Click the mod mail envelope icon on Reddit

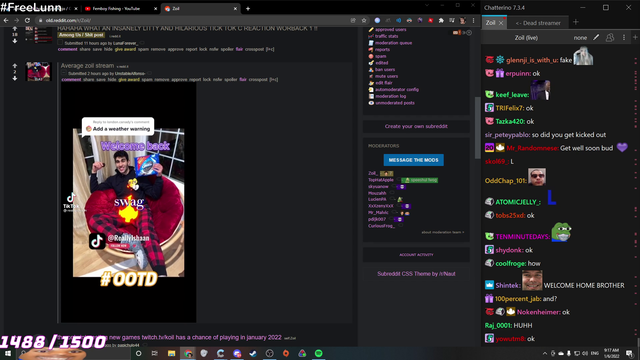point(456,33)
